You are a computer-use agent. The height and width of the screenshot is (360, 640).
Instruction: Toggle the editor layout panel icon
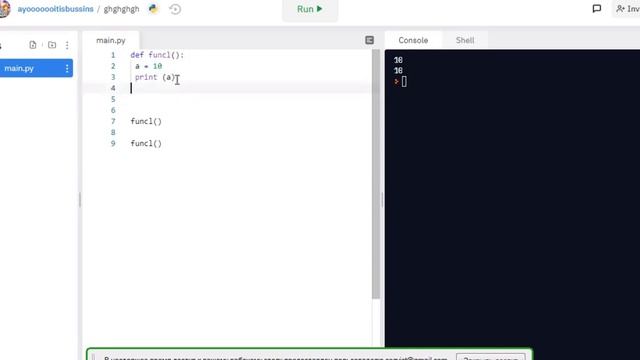(369, 40)
